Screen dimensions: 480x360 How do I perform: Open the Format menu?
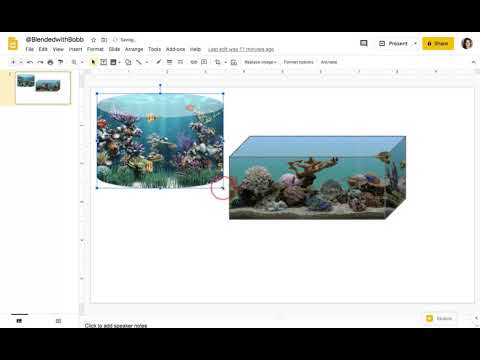pos(95,49)
